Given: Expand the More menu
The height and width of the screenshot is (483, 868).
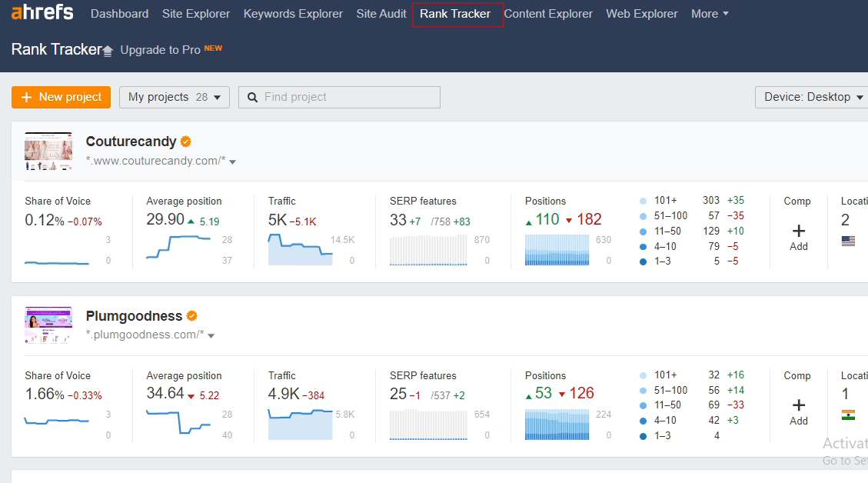Looking at the screenshot, I should pos(710,14).
